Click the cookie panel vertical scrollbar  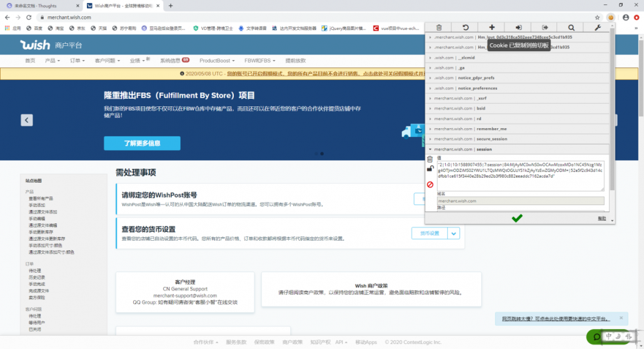tap(612, 111)
